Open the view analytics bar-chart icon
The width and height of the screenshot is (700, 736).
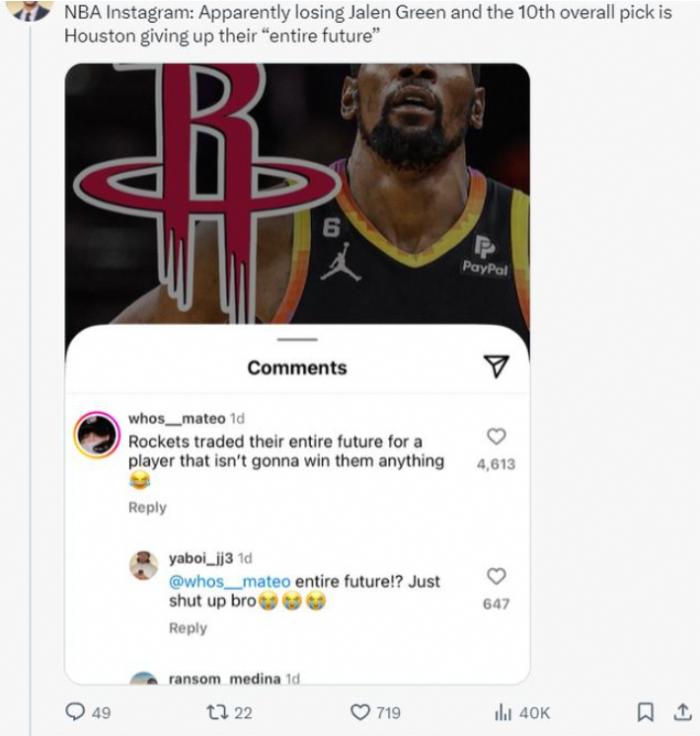coord(503,712)
